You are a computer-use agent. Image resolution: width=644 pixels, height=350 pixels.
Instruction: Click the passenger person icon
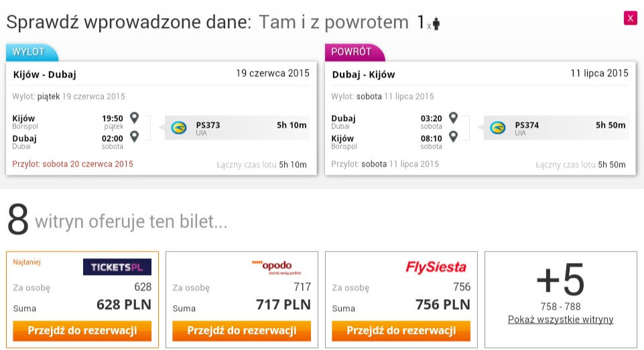(436, 24)
